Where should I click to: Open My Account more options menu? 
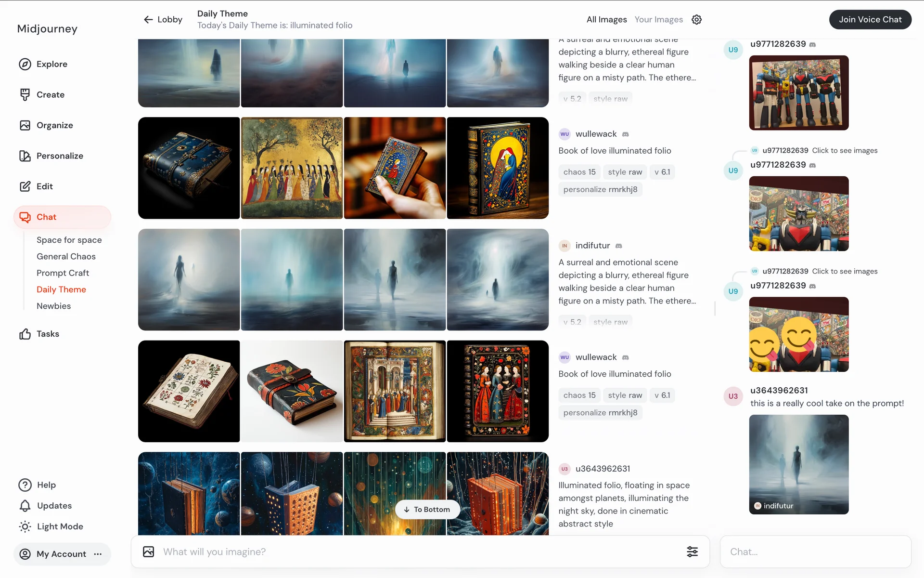pos(98,554)
